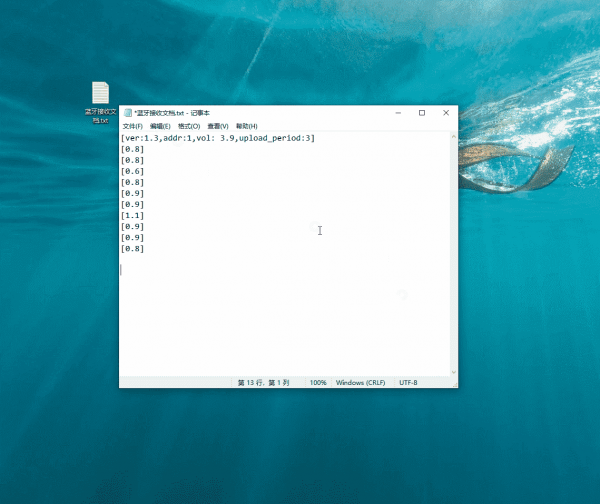Viewport: 600px width, 504px height.
Task: Open the 查看(V) menu
Action: coord(217,126)
